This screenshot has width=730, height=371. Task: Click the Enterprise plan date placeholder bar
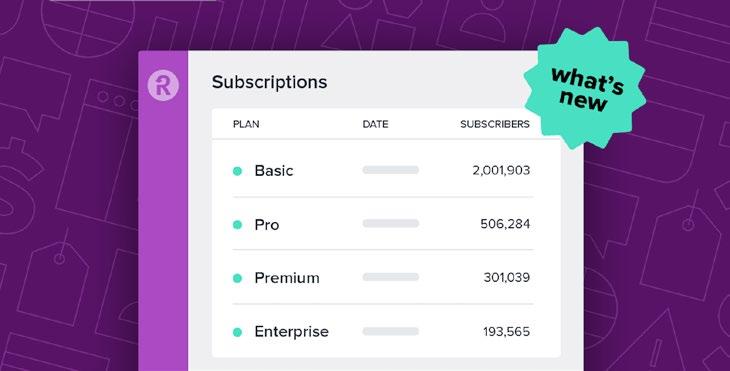pos(391,331)
